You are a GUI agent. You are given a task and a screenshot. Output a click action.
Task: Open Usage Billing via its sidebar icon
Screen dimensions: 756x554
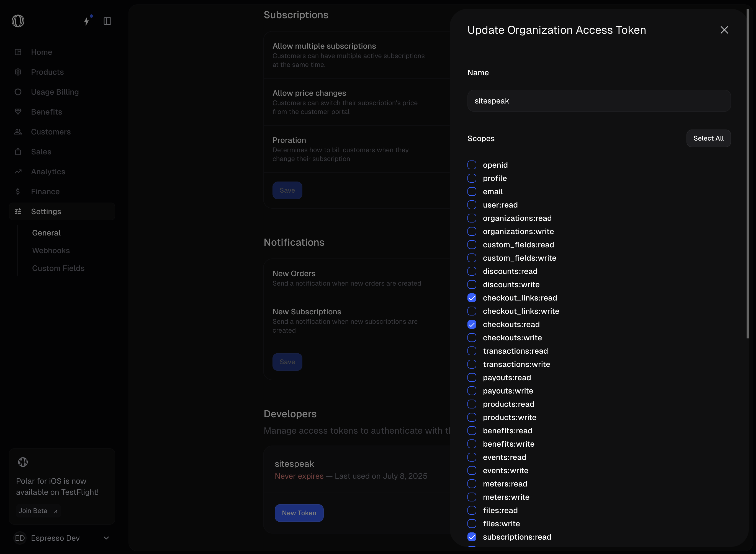pos(18,92)
